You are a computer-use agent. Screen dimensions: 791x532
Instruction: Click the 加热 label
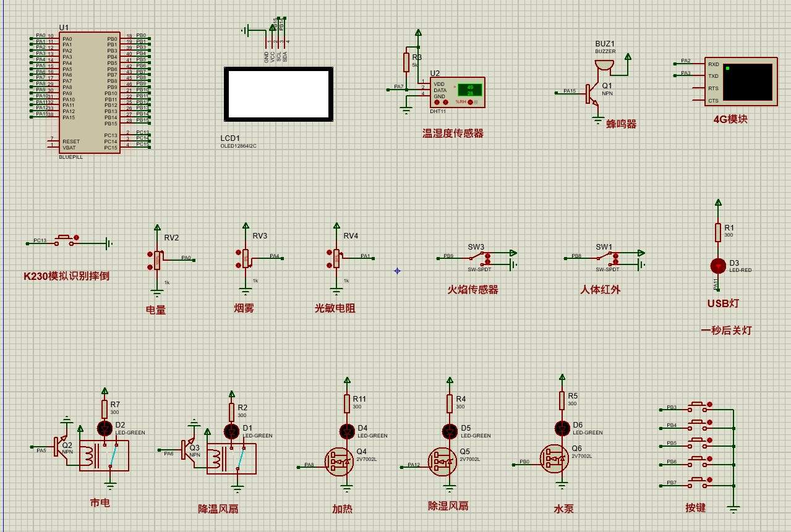tap(342, 509)
